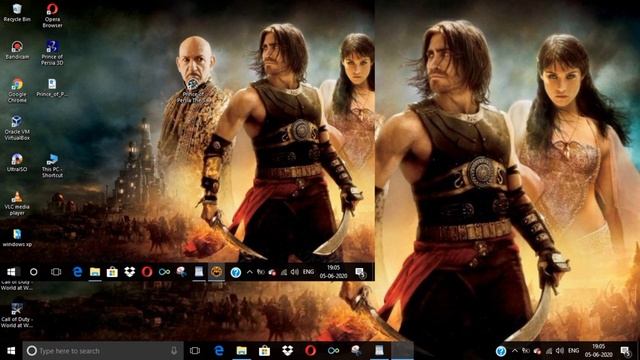Click the microphone icon in the search box
Screen dimensions: 640x360
click(x=174, y=351)
